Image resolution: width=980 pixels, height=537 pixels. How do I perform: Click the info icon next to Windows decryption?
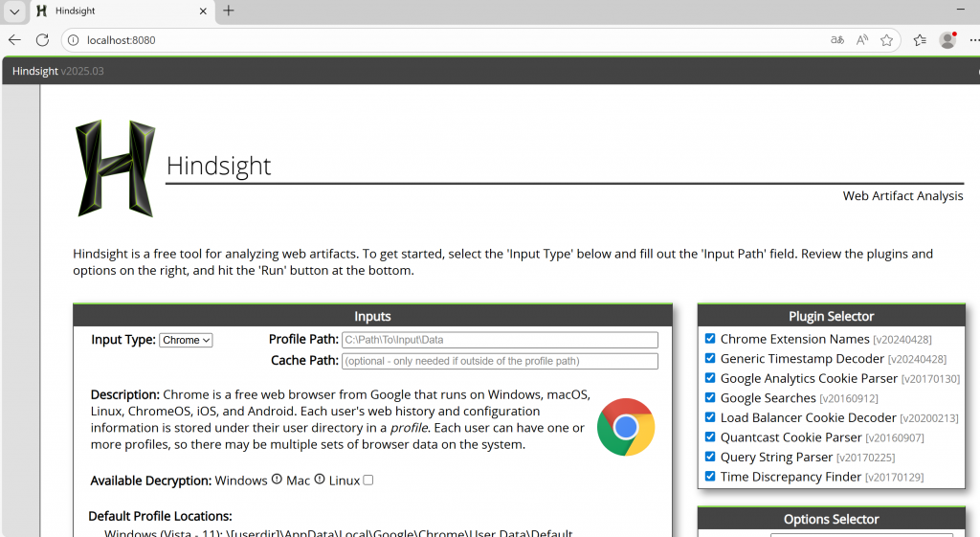click(x=277, y=480)
